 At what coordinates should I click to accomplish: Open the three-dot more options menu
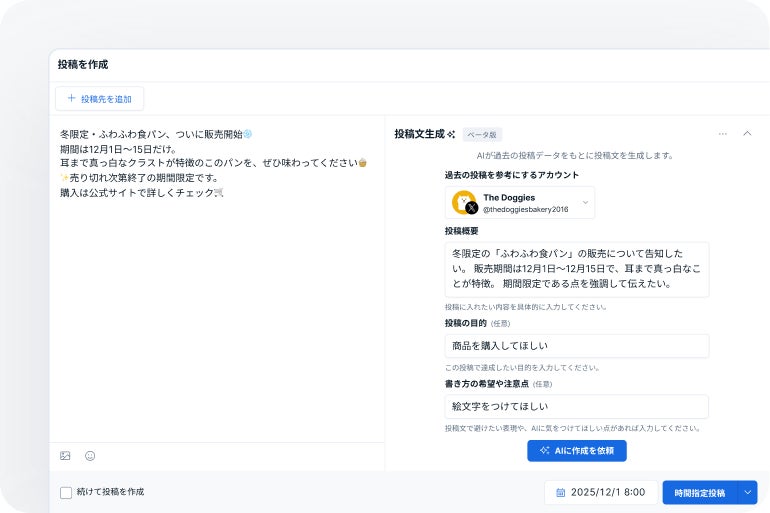pyautogui.click(x=722, y=133)
